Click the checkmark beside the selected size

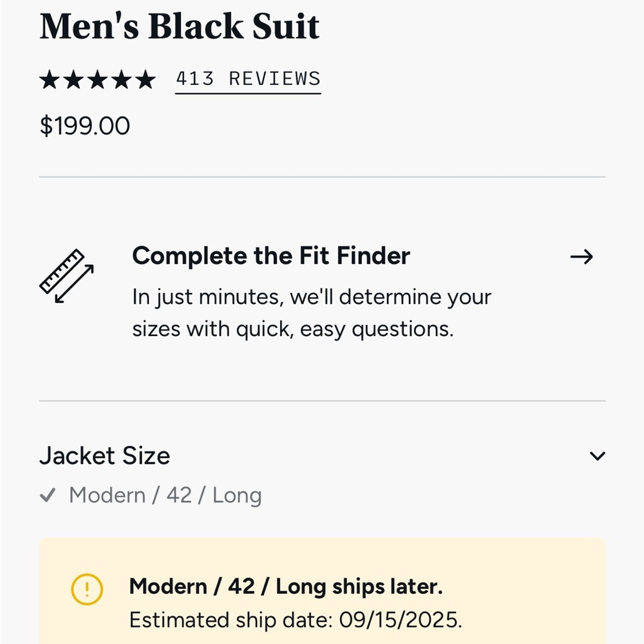pos(48,495)
